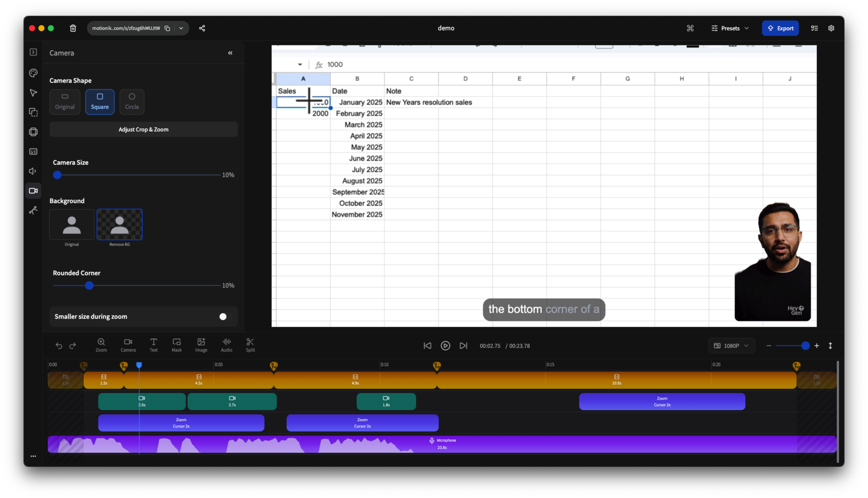Open the Presets dropdown
Image resolution: width=868 pixels, height=498 pixels.
(730, 28)
